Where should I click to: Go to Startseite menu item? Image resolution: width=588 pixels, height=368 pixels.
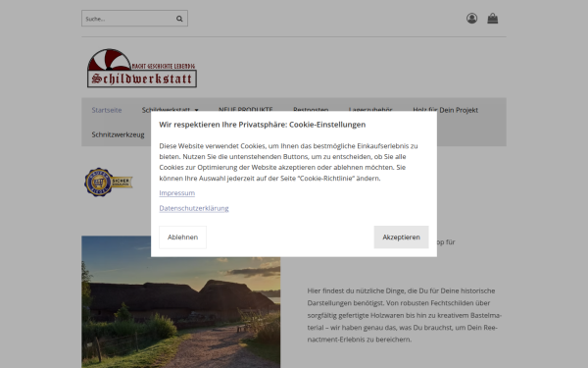[x=107, y=110]
